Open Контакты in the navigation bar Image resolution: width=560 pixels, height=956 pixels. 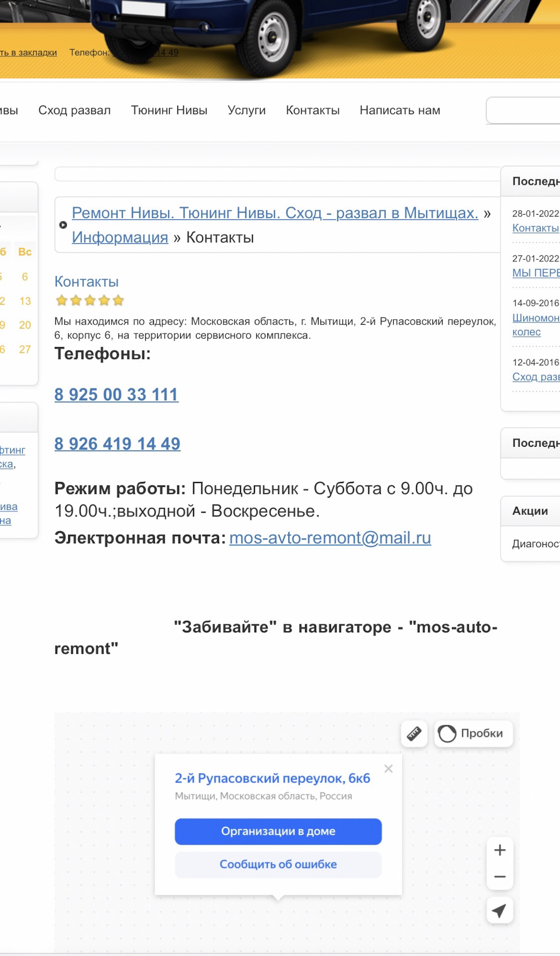click(313, 111)
